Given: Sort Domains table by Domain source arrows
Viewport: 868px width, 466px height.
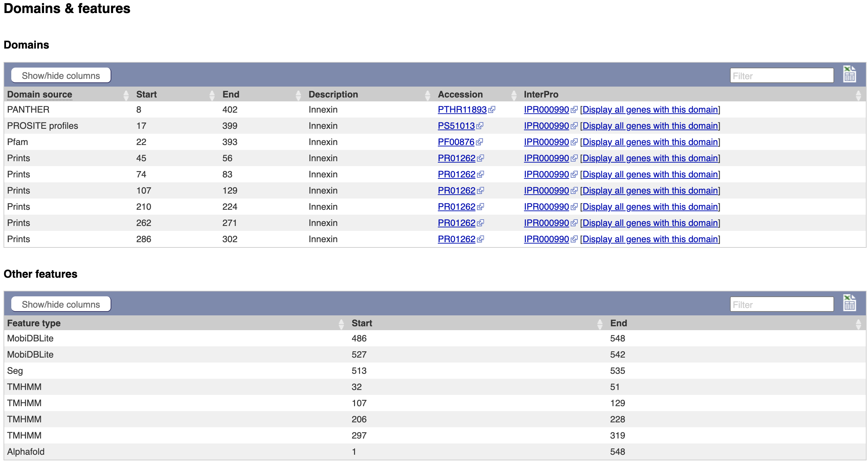Looking at the screenshot, I should click(126, 95).
